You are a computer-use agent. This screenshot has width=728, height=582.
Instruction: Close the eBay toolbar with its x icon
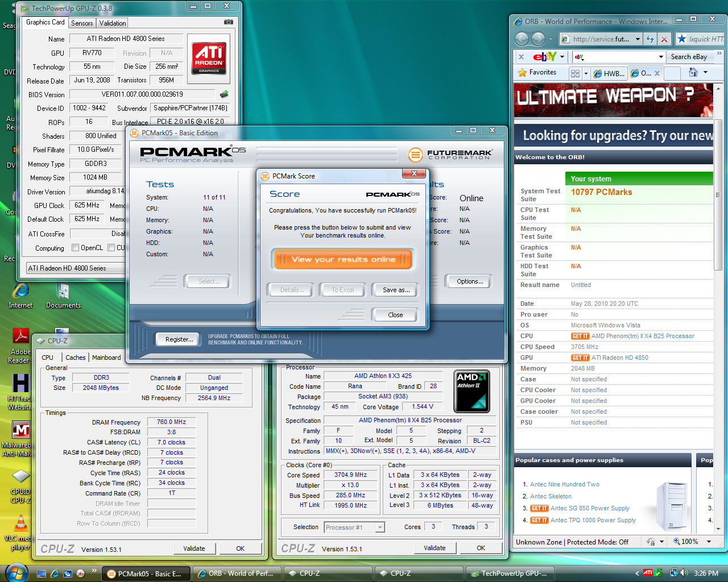[x=521, y=57]
